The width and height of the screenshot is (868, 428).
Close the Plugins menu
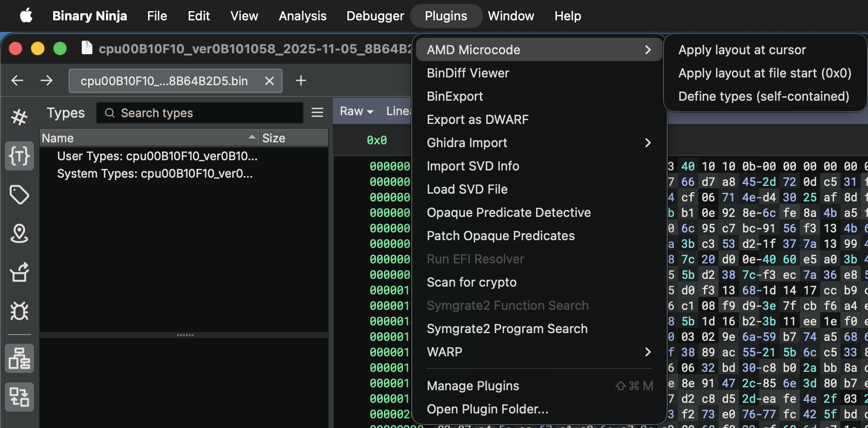(x=446, y=16)
